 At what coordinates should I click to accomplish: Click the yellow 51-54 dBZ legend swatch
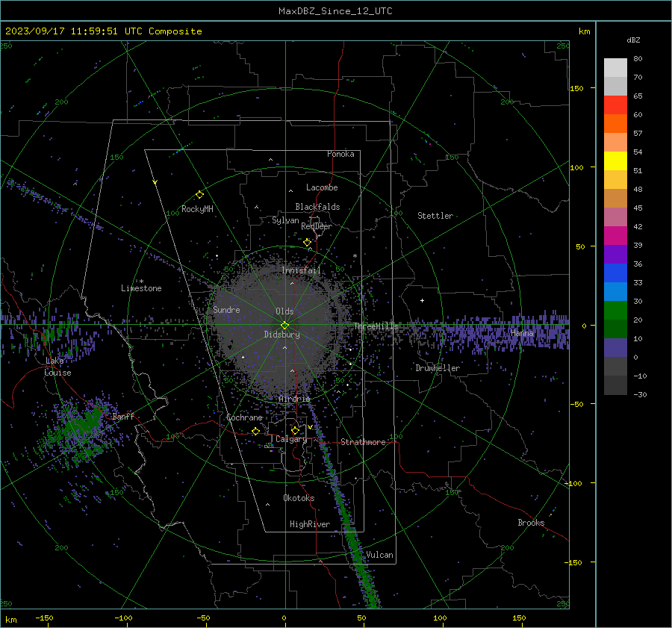[x=615, y=161]
